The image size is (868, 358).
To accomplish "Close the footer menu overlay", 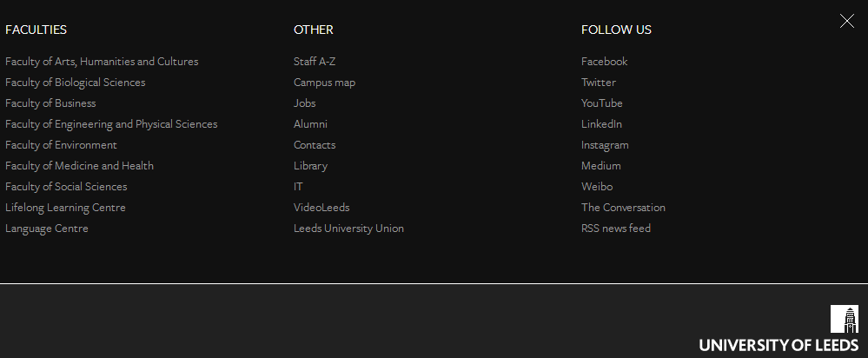I will pos(847,21).
